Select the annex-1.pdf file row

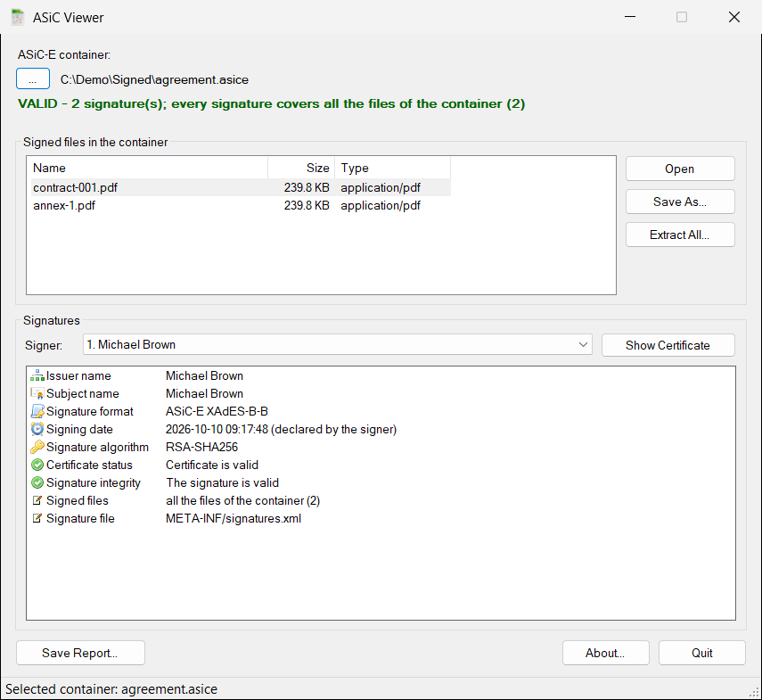241,206
